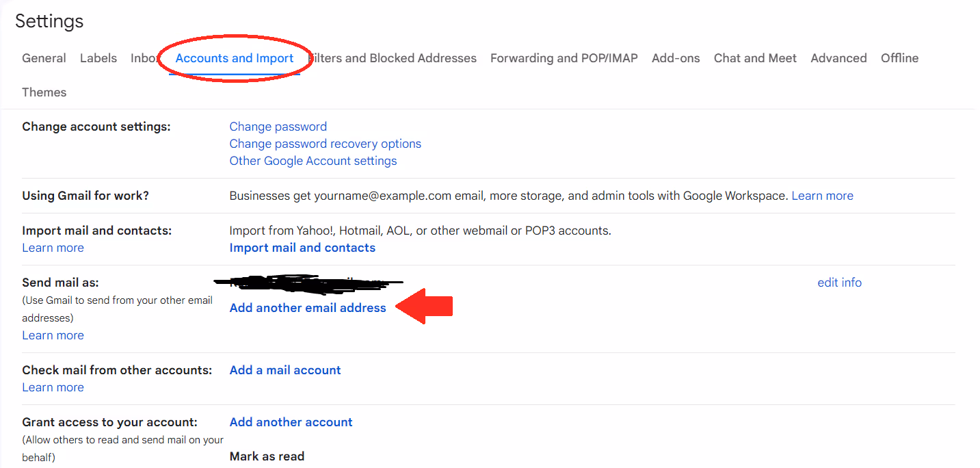Click the 'Using Gmail for work?' label
Screen dimensions: 980x468
tap(85, 196)
